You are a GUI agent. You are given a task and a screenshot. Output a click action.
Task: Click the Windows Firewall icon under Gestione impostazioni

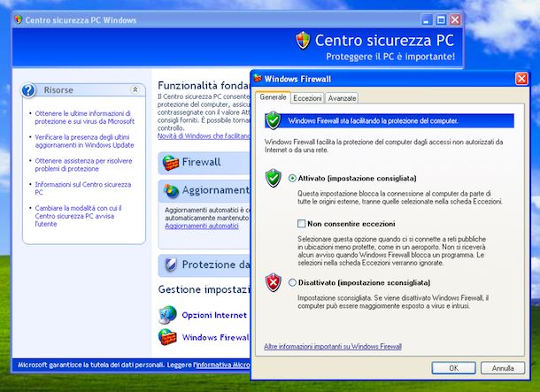pos(167,337)
